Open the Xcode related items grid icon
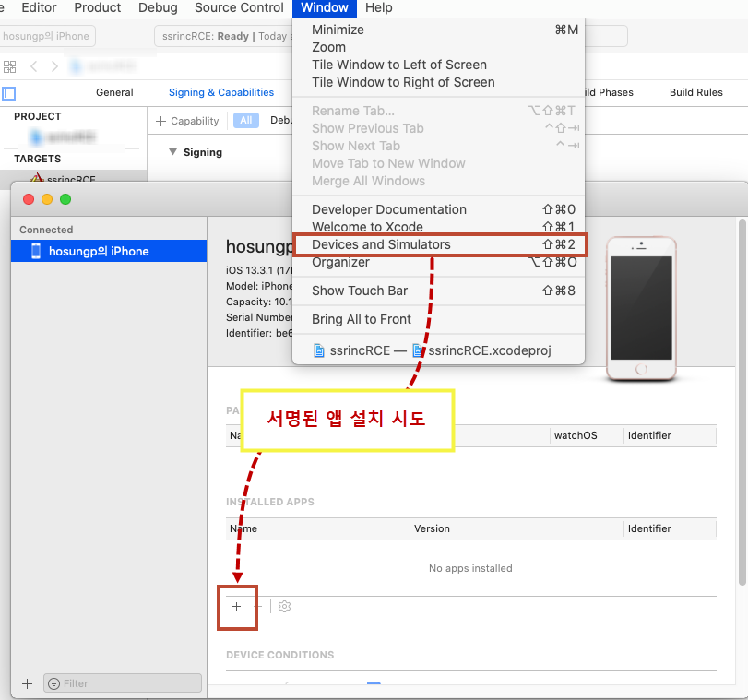 click(x=9, y=66)
